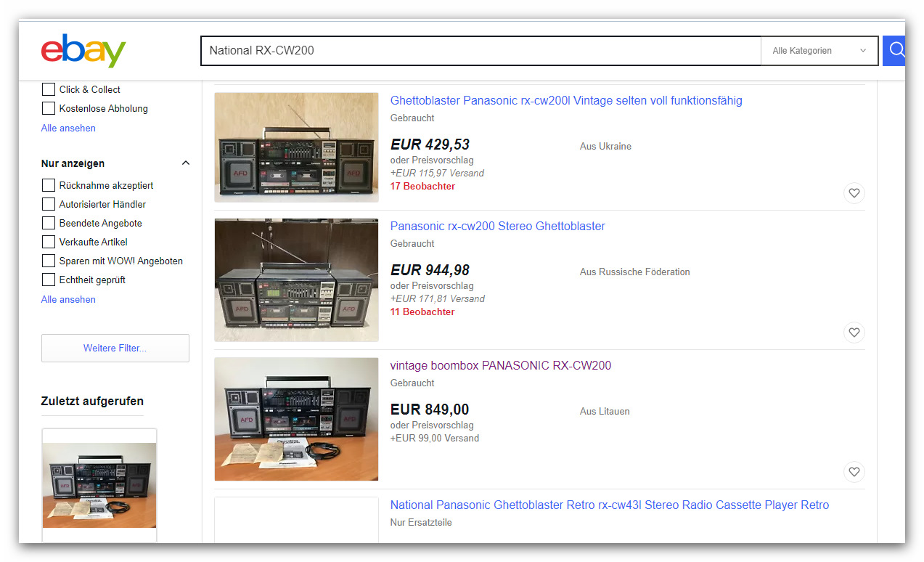Click the Zuletzt aufgerufen boombox thumbnail
Screen dimensions: 924x562
tap(99, 484)
